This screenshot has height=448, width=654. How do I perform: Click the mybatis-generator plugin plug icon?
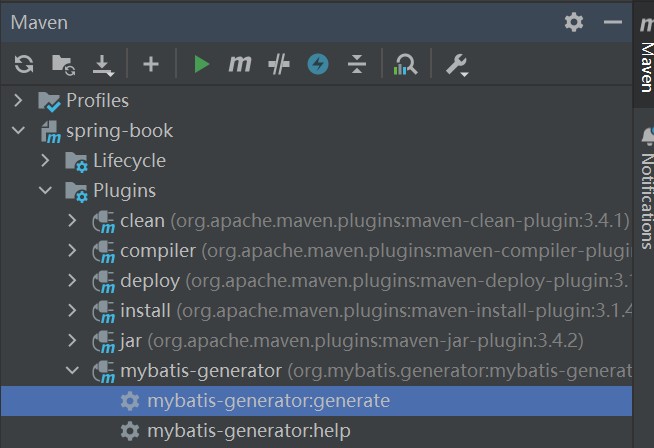click(103, 372)
